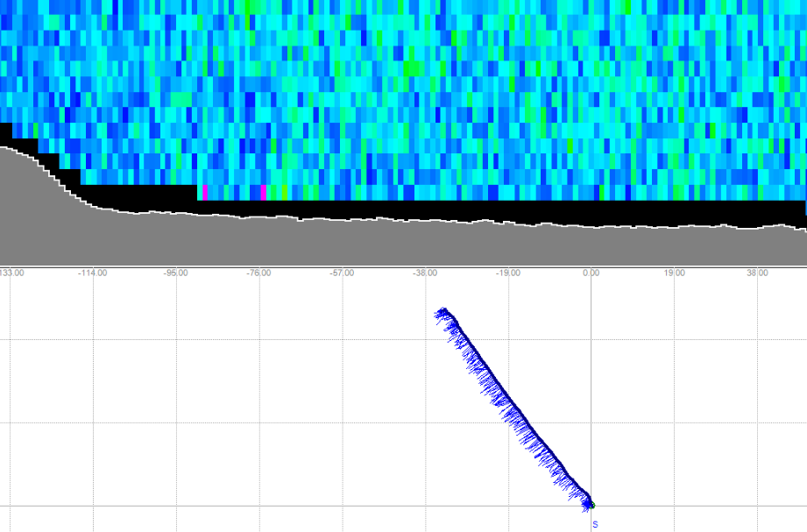Viewport: 807px width, 532px height.
Task: Click the -38.00 axis label
Action: [x=425, y=273]
